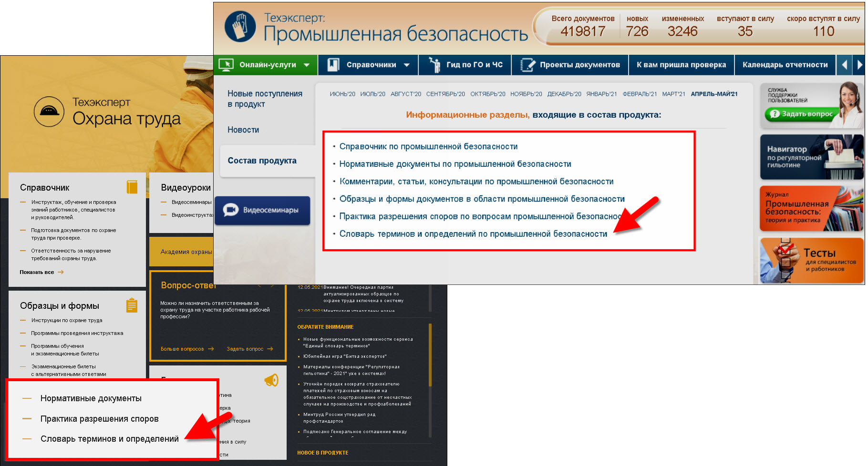Select the АПРЕЛЬ-МАЙ'21 month link
Viewport: 868px width, 466px height.
[x=714, y=94]
